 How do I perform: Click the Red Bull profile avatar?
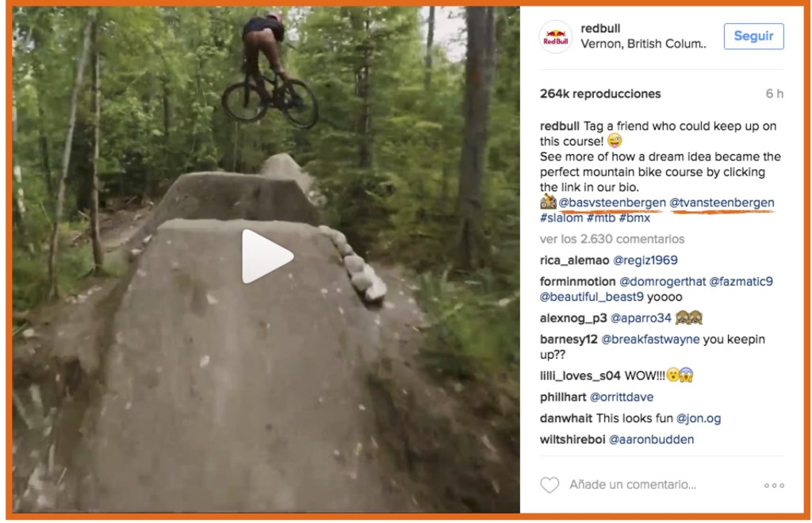coord(556,37)
